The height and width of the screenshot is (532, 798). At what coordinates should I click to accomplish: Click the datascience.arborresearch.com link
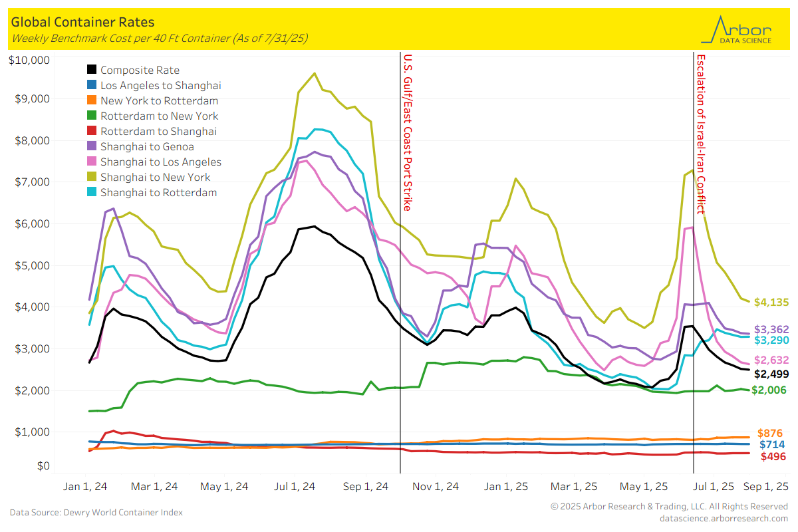[724, 518]
